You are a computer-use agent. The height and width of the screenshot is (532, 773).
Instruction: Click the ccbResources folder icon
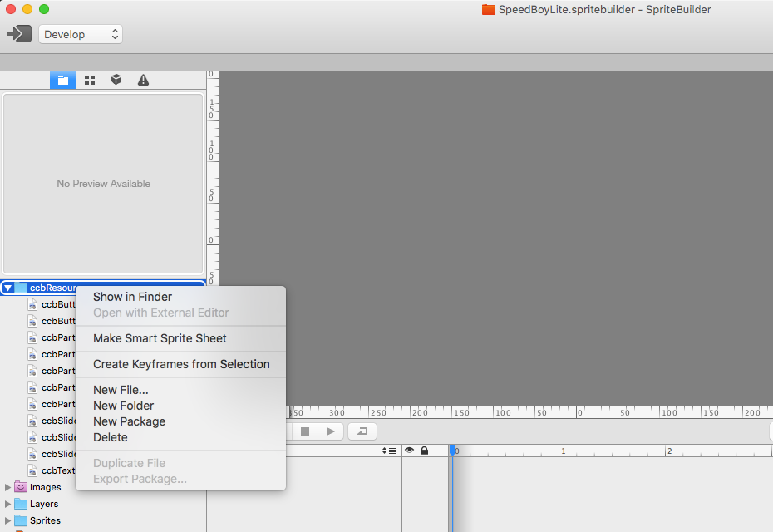point(21,288)
